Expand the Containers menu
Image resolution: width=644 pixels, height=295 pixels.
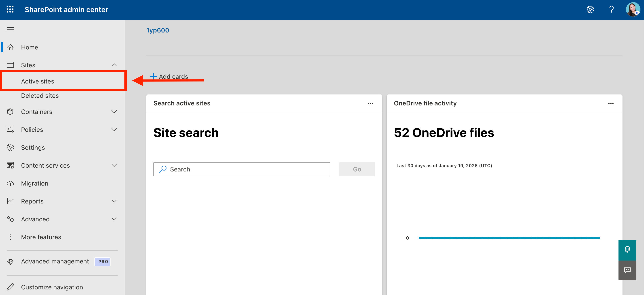[x=114, y=111]
